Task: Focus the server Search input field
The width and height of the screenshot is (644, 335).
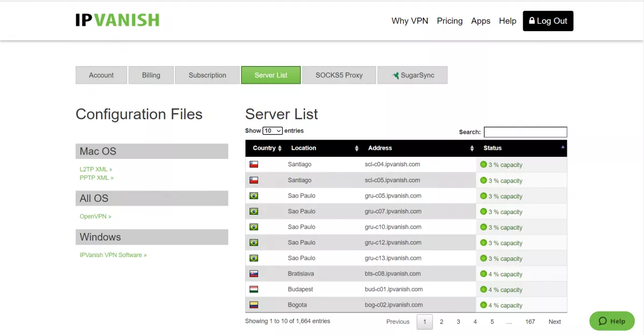Action: pos(525,132)
